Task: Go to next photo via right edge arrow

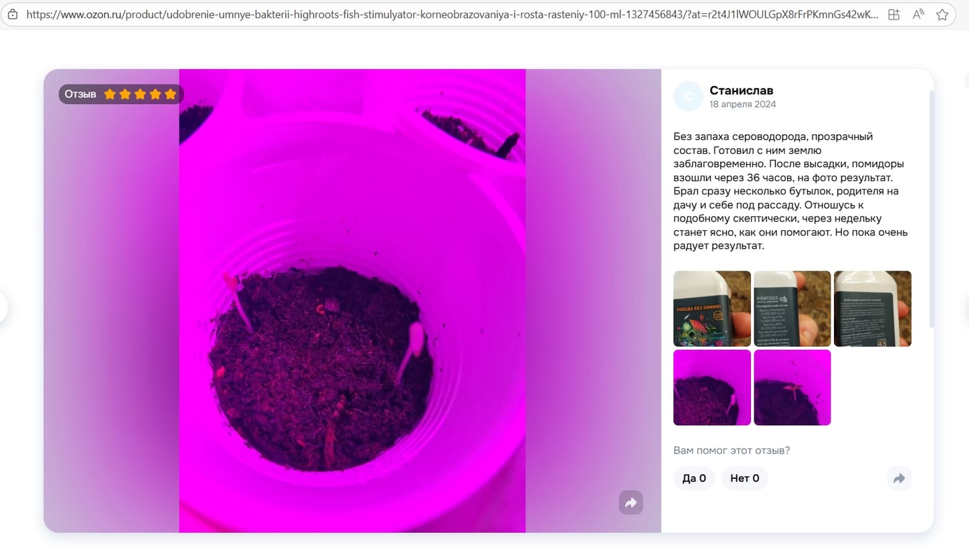Action: click(966, 307)
